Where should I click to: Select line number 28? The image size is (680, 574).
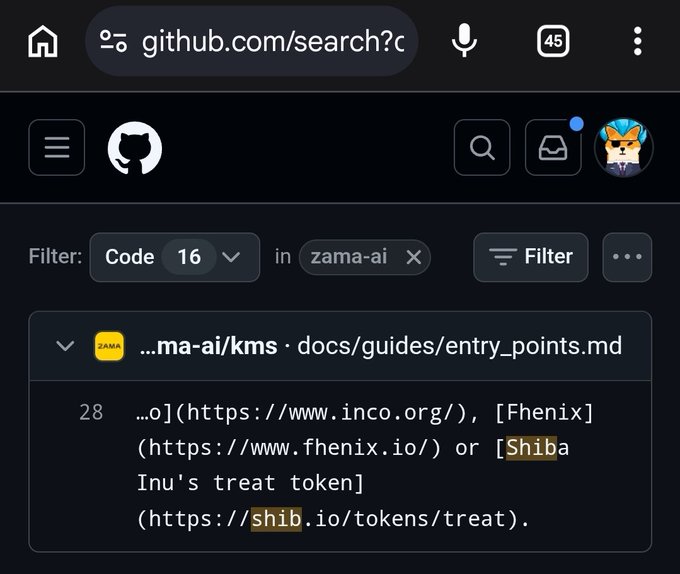coord(91,412)
